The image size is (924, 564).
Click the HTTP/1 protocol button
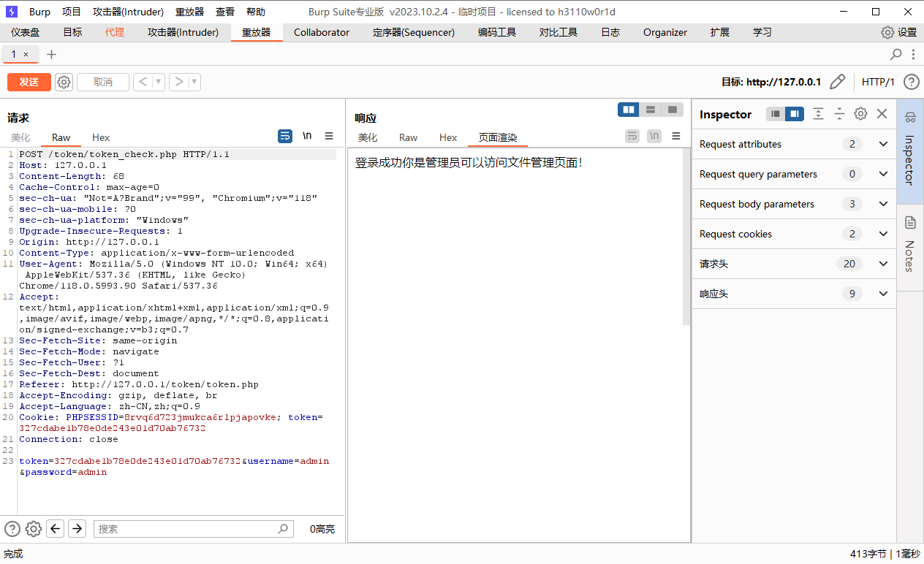coord(878,82)
